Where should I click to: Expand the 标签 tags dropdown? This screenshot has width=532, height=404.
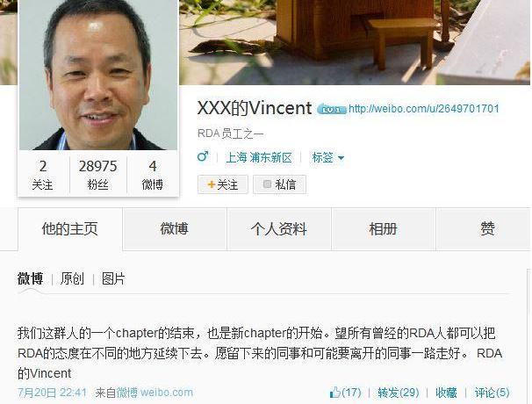[x=327, y=157]
